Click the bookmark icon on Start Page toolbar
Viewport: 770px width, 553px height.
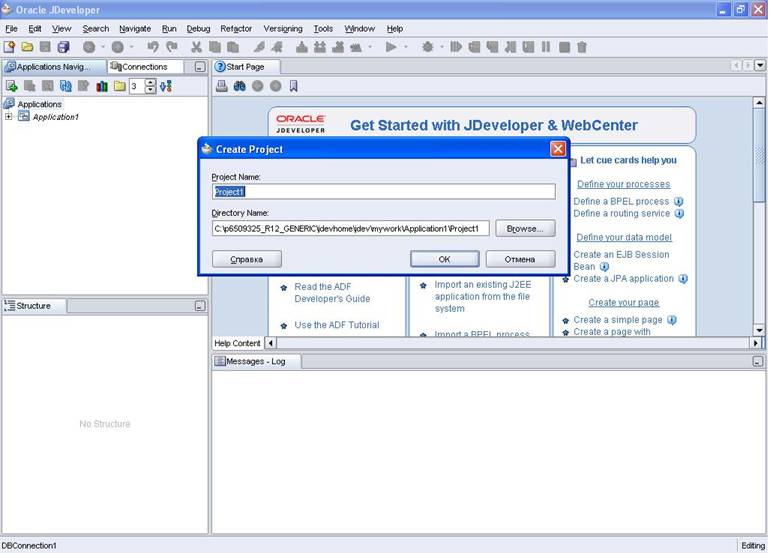[x=294, y=86]
